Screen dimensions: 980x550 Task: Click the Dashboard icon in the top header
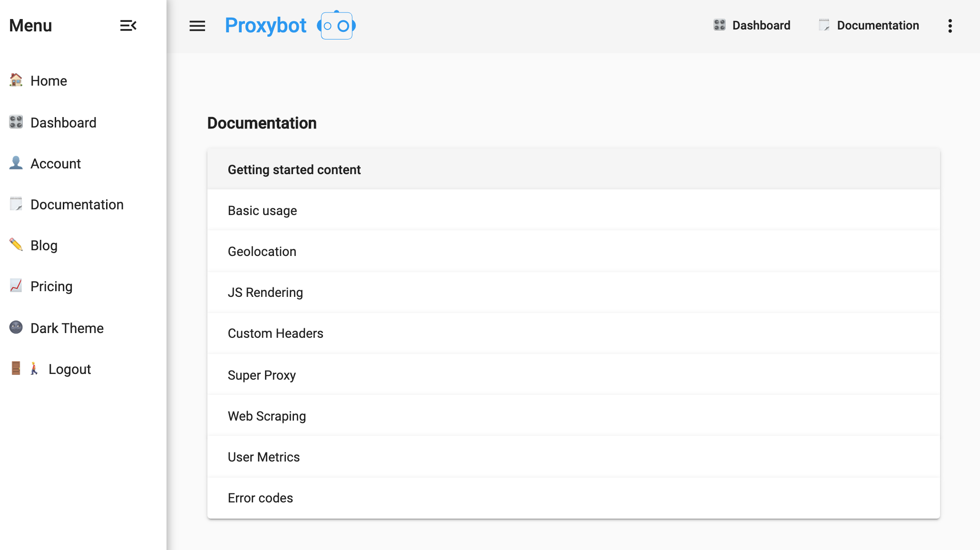coord(720,25)
